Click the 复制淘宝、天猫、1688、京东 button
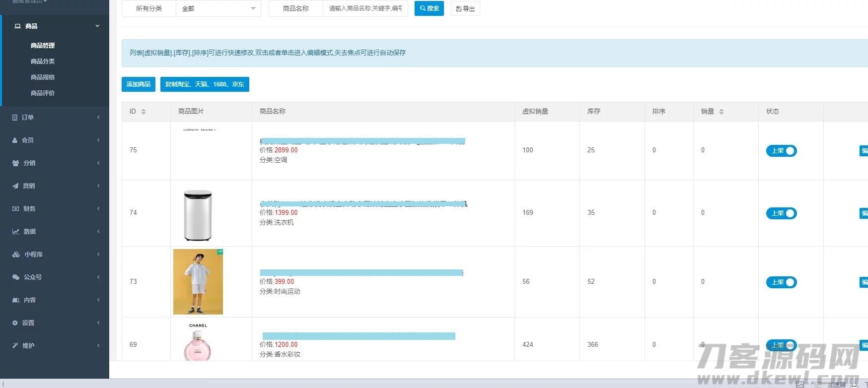The width and height of the screenshot is (868, 388). 205,84
